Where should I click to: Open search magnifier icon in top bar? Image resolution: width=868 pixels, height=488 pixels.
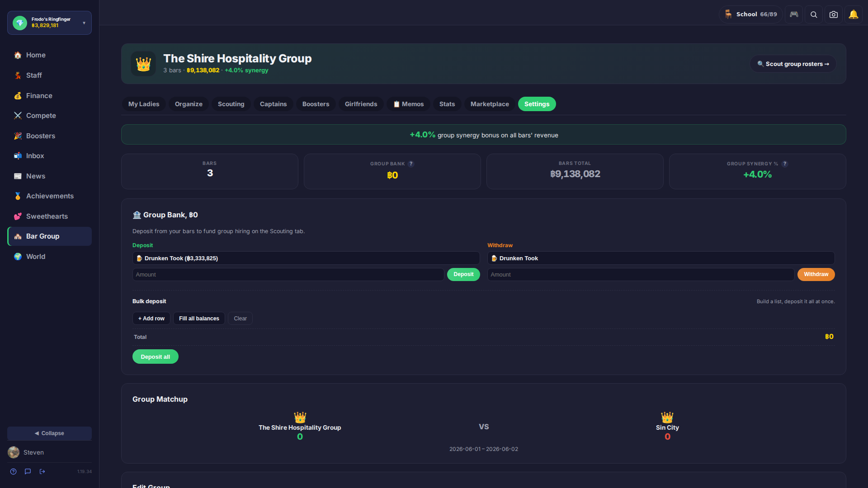pos(814,14)
